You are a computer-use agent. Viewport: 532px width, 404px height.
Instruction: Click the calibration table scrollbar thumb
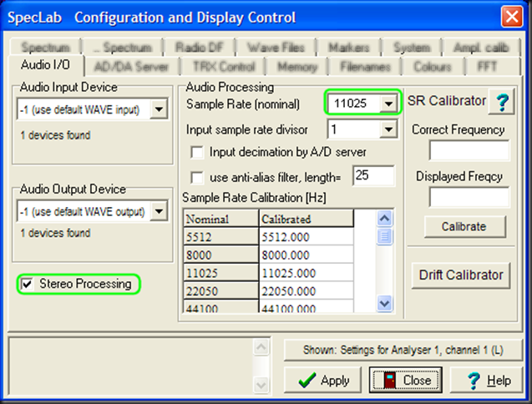tap(384, 236)
